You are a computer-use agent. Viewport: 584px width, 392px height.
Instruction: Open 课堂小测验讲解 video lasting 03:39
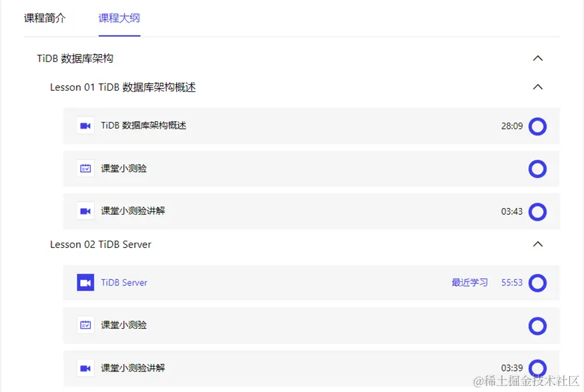pyautogui.click(x=133, y=368)
